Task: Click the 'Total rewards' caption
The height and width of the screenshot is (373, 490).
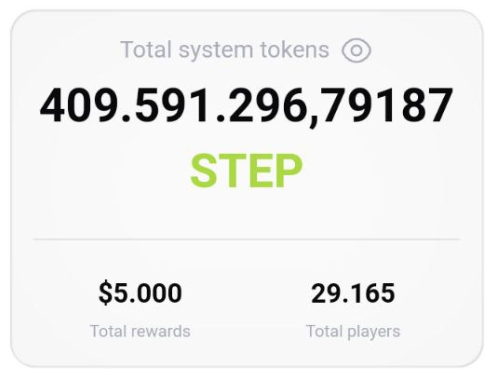Action: (x=140, y=331)
